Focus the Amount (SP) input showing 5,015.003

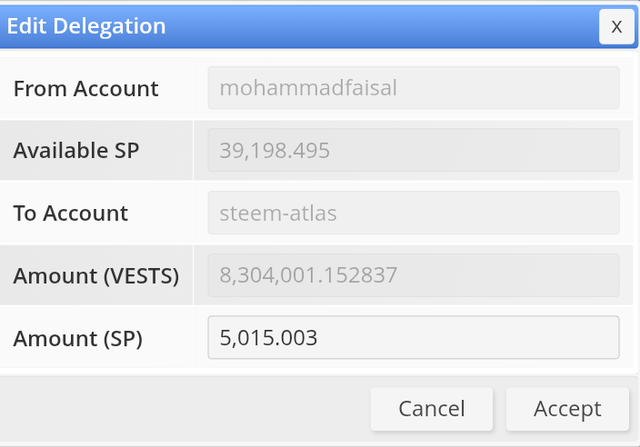coord(413,338)
